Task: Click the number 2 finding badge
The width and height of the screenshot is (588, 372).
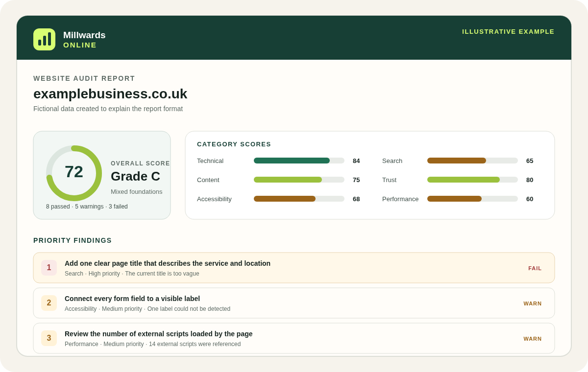Action: point(49,303)
